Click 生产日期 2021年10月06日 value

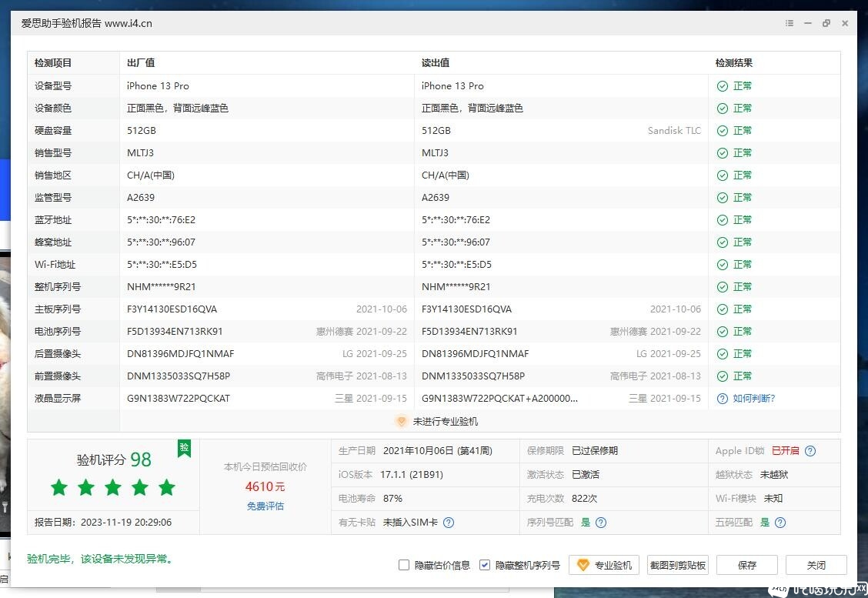point(437,451)
